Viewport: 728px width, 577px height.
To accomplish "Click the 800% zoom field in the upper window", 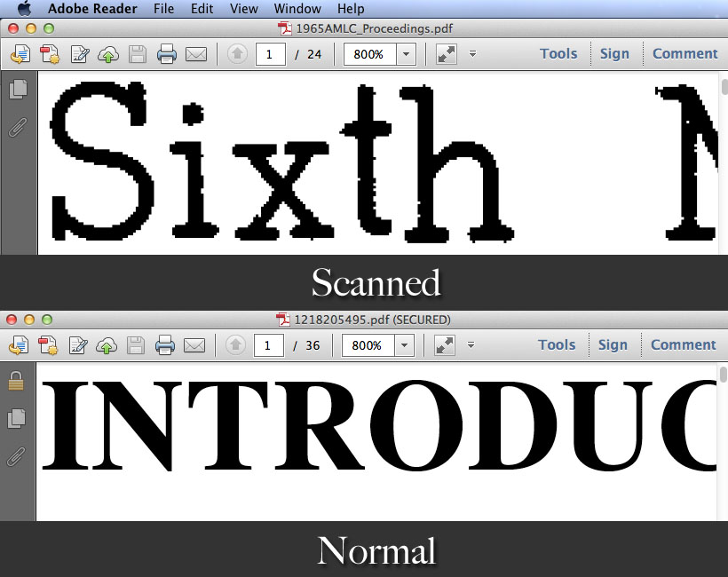I will pos(370,54).
